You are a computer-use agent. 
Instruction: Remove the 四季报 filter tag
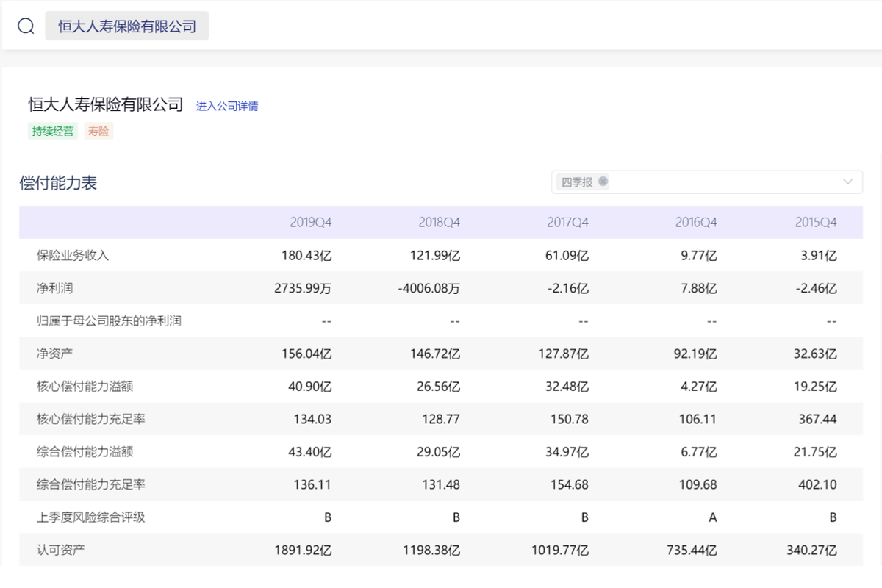tap(603, 182)
